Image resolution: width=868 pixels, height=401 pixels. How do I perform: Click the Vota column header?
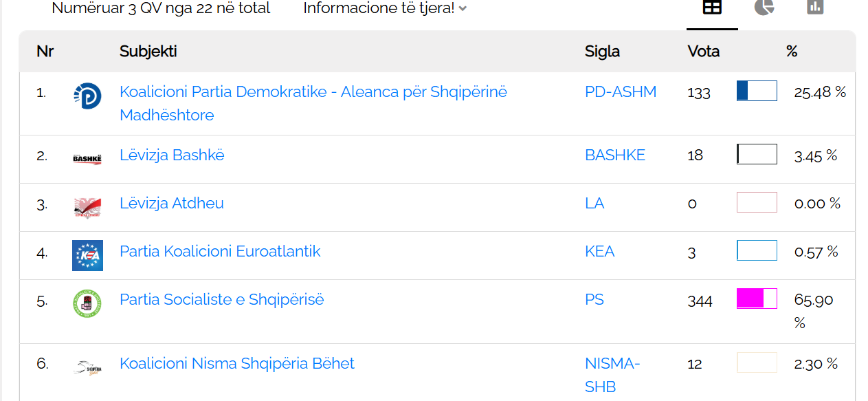click(703, 52)
